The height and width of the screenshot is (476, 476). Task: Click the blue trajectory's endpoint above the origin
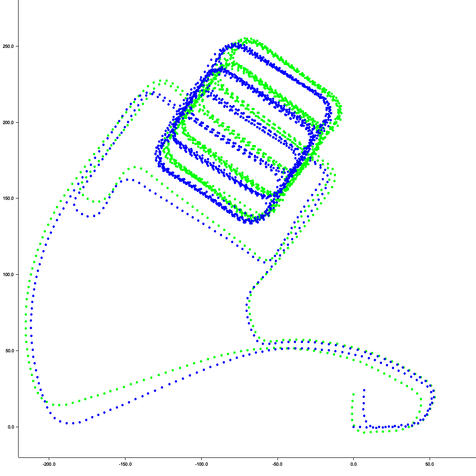click(364, 390)
